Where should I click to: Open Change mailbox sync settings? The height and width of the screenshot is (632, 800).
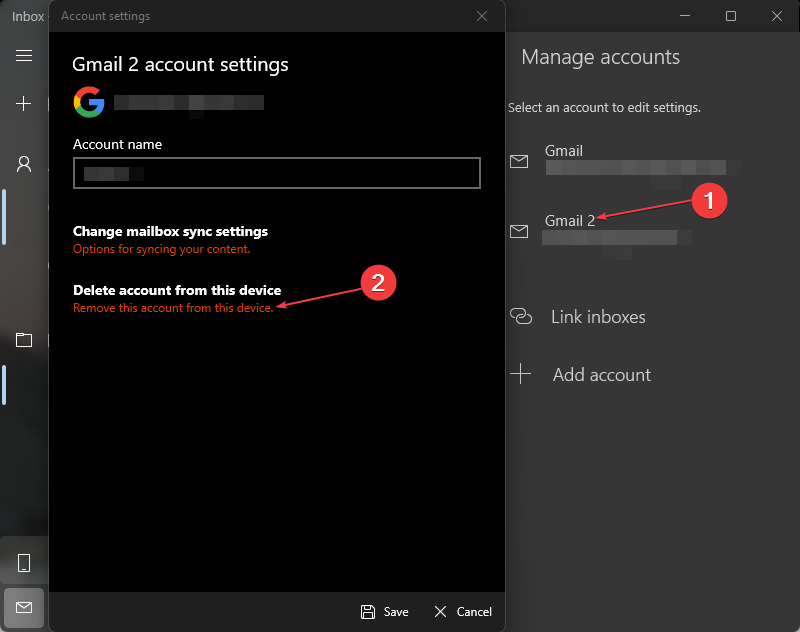click(x=170, y=231)
